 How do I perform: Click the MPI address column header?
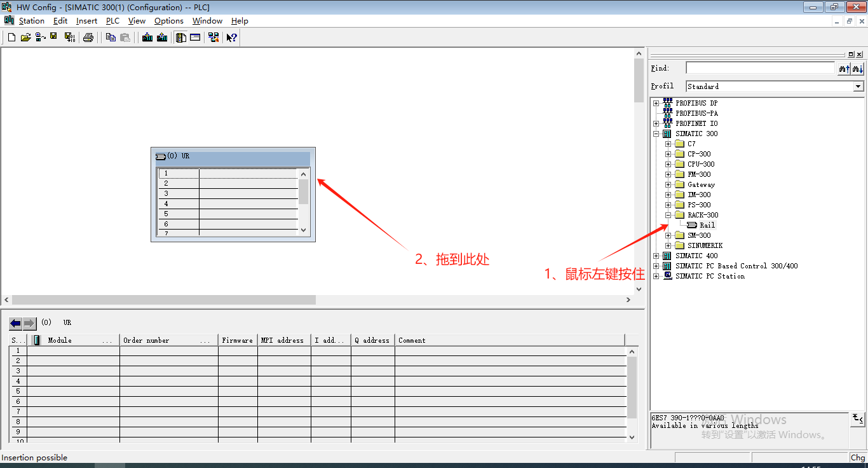pyautogui.click(x=284, y=340)
